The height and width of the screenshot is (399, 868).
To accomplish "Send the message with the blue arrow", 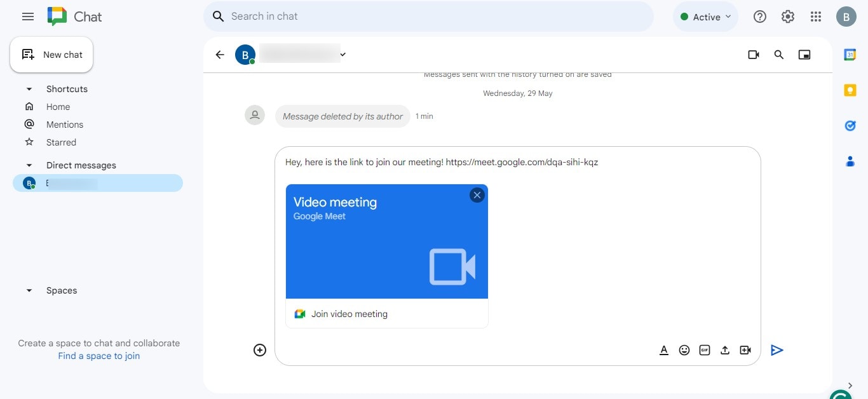I will [776, 350].
